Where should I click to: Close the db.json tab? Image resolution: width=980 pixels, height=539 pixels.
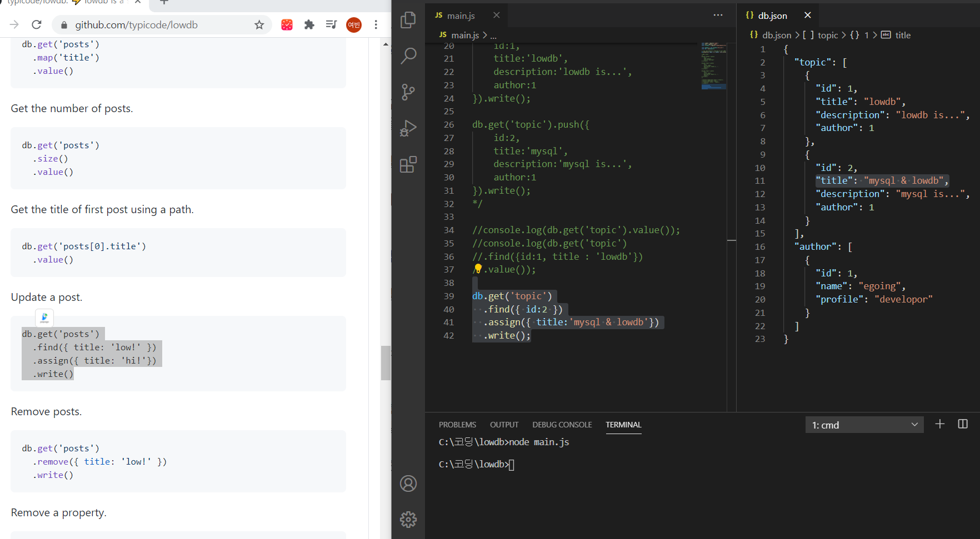pyautogui.click(x=808, y=15)
